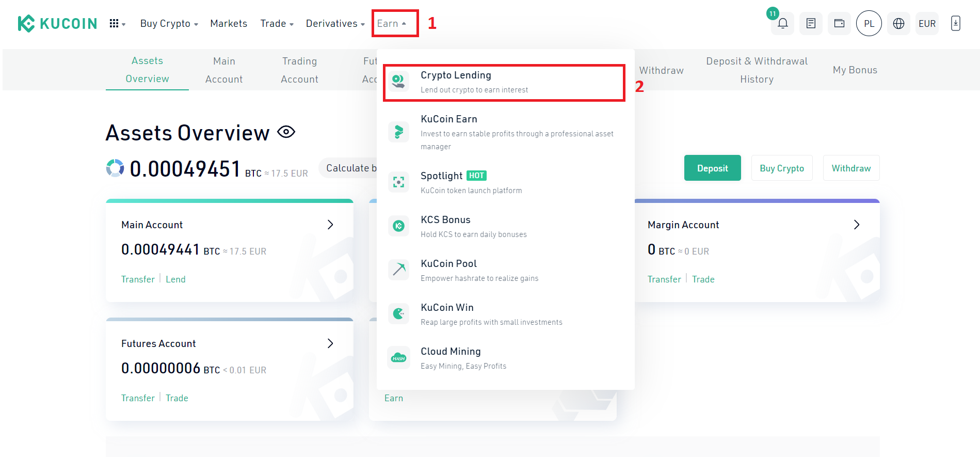Switch to My Bonus tab
The image size is (980, 457).
(x=855, y=70)
